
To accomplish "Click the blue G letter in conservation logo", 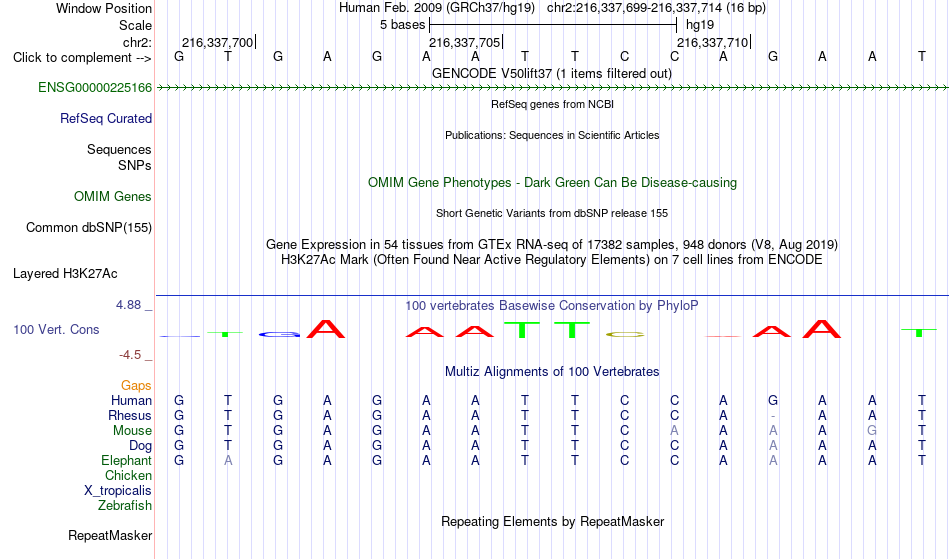I will tap(279, 334).
